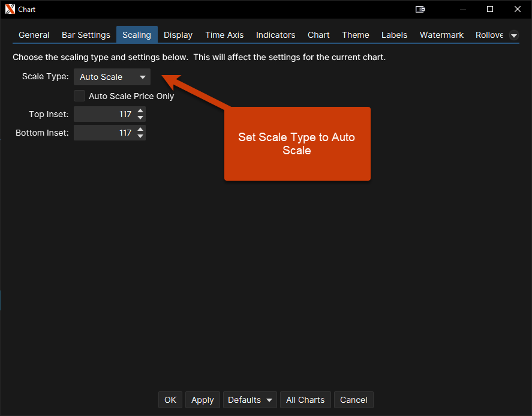Image resolution: width=532 pixels, height=416 pixels.
Task: Decrease Top Inset with down arrow
Action: coord(140,118)
